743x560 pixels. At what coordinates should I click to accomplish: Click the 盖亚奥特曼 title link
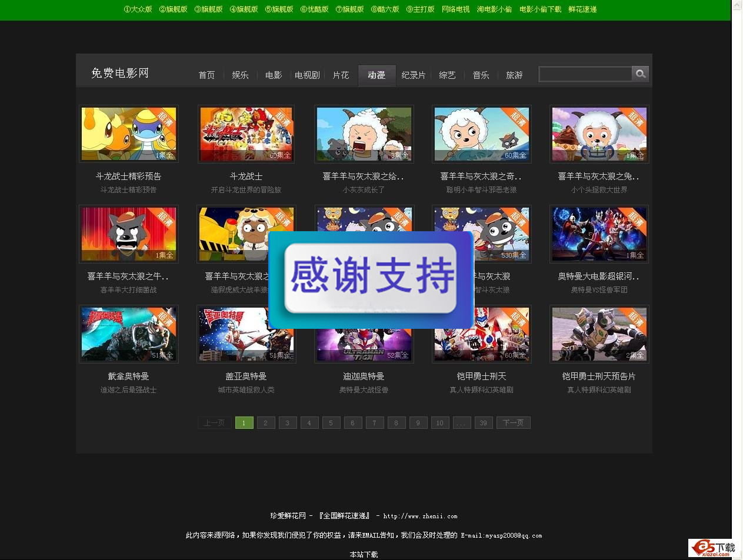[246, 376]
